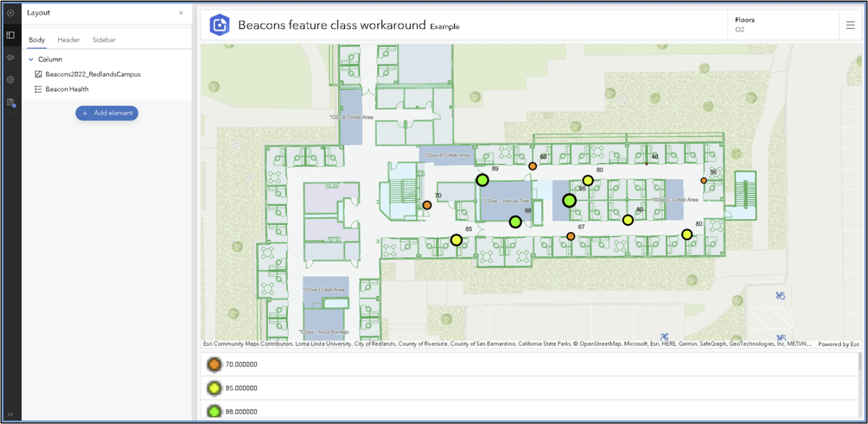Open the Layout panel icon in the left rail
The height and width of the screenshot is (424, 868).
(10, 35)
